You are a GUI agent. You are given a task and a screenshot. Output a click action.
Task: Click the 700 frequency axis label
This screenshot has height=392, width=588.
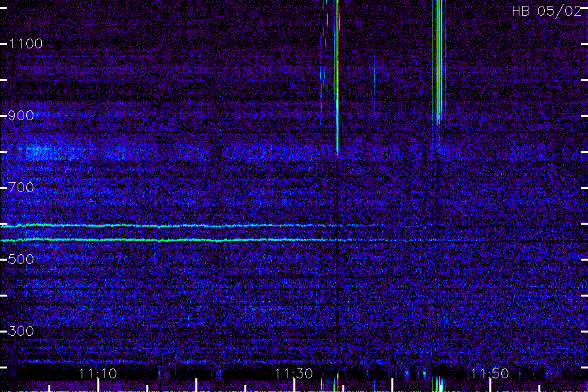pos(21,188)
